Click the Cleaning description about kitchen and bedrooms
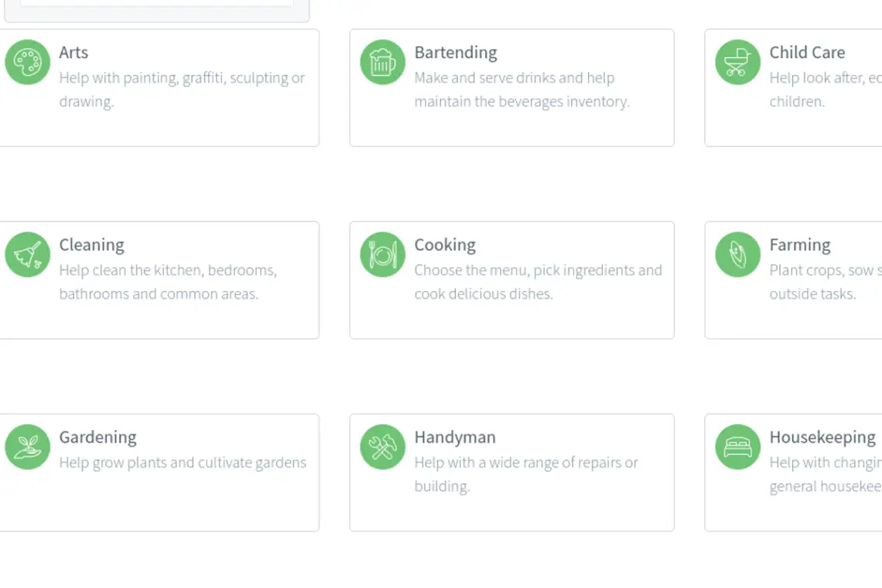This screenshot has height=588, width=882. [167, 282]
